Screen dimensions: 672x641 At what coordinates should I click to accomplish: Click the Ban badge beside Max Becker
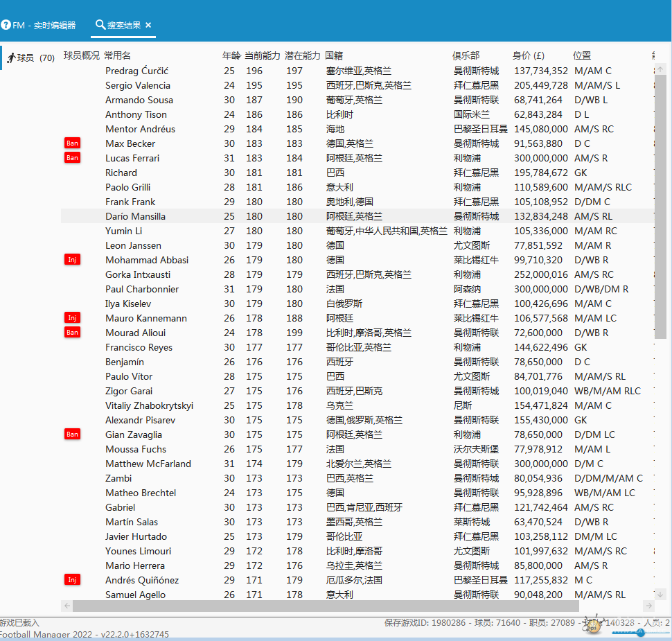click(73, 143)
